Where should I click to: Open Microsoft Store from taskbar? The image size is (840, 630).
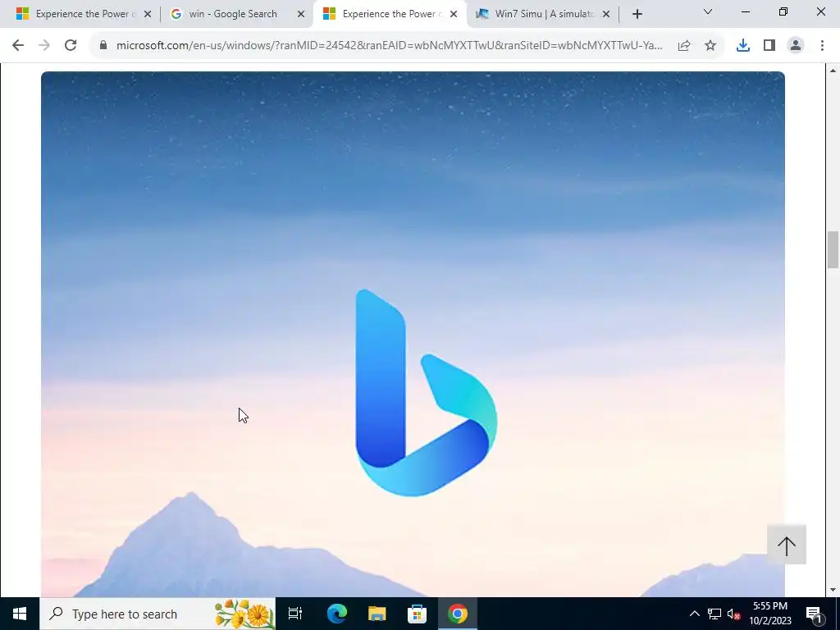417,614
